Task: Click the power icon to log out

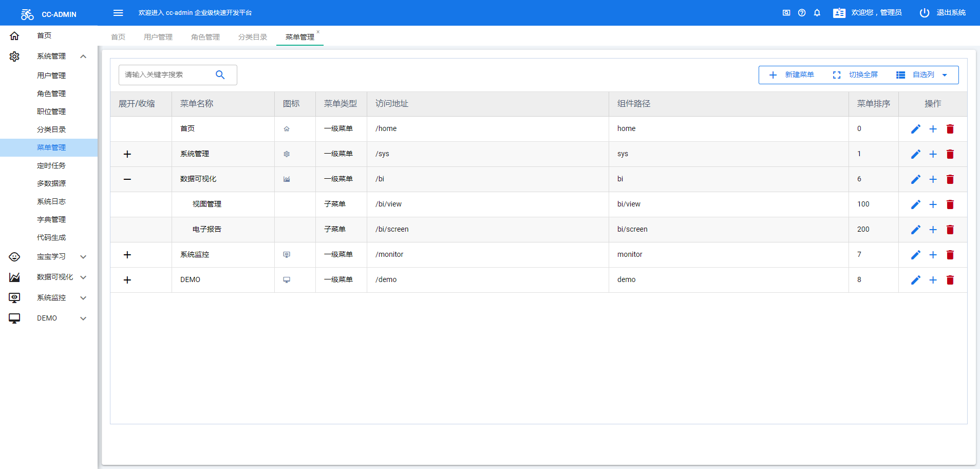Action: [x=925, y=13]
